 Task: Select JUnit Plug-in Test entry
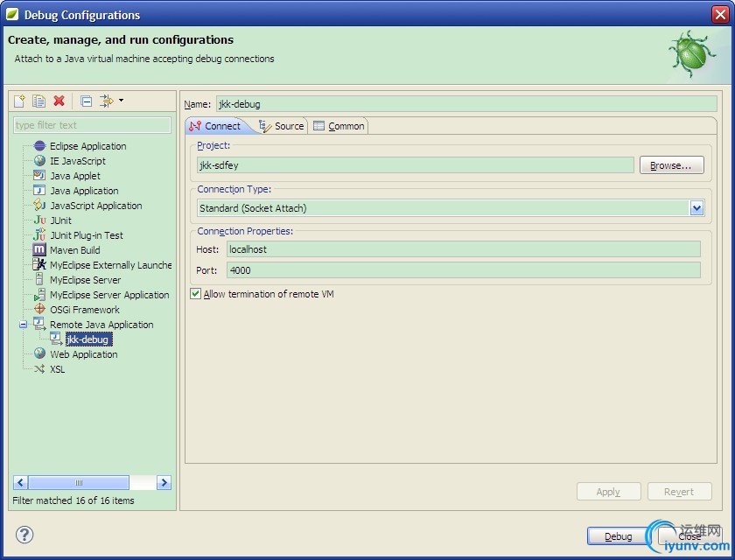tap(87, 235)
